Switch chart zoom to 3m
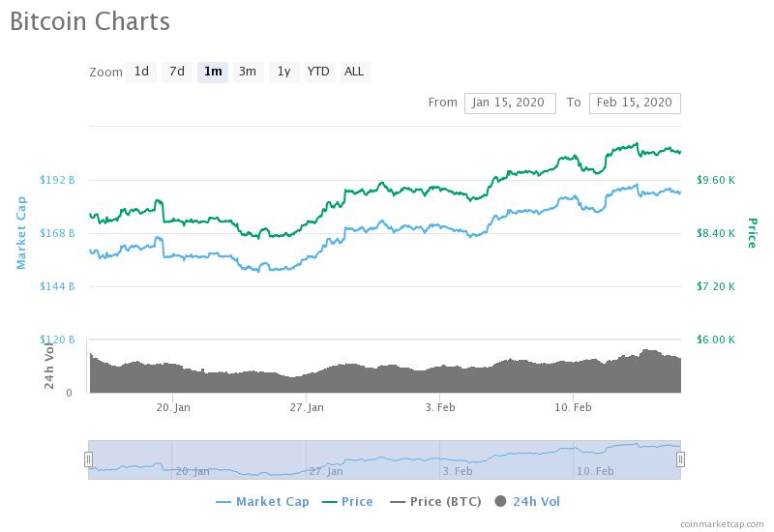 click(x=248, y=72)
